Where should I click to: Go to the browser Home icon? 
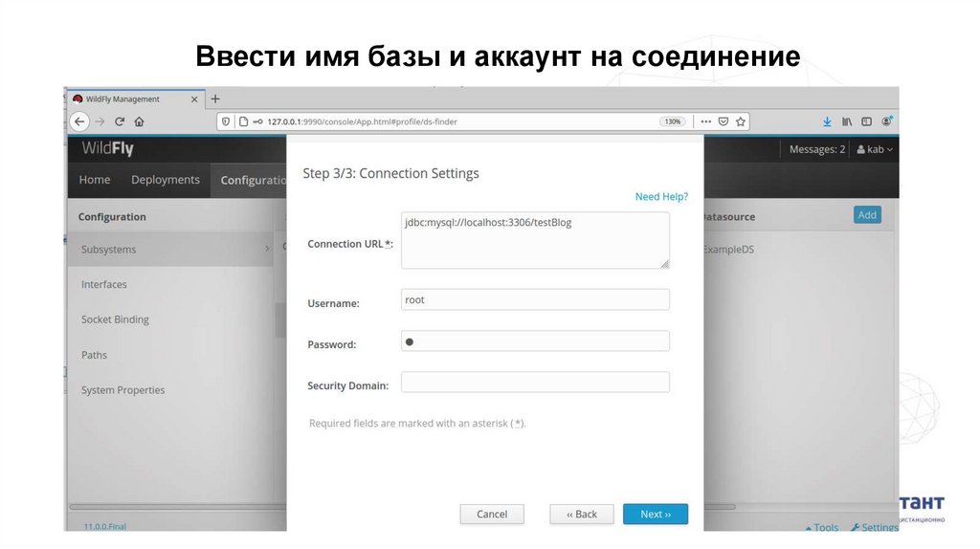pyautogui.click(x=140, y=121)
